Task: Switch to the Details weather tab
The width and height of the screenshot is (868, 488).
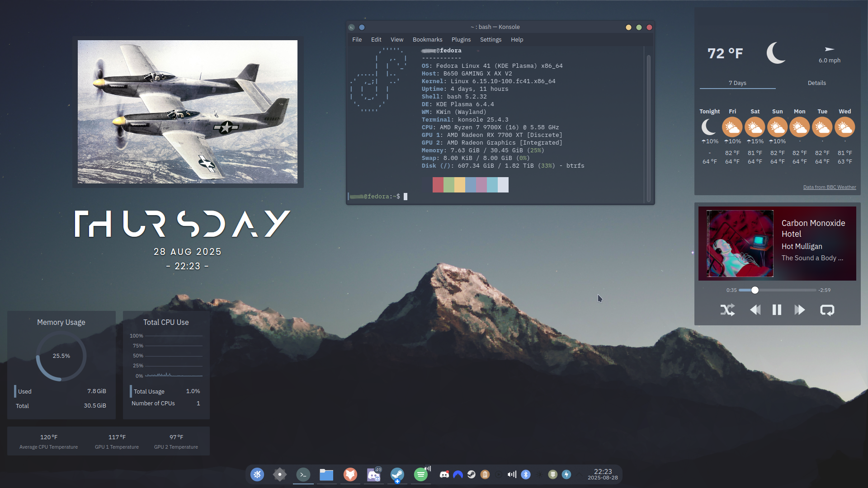Action: (x=816, y=83)
